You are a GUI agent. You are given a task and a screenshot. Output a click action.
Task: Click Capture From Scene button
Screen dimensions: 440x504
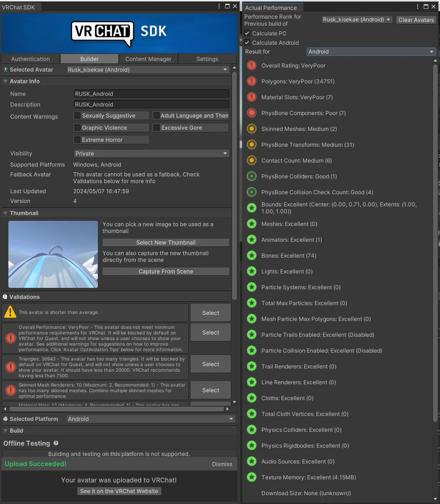point(165,271)
